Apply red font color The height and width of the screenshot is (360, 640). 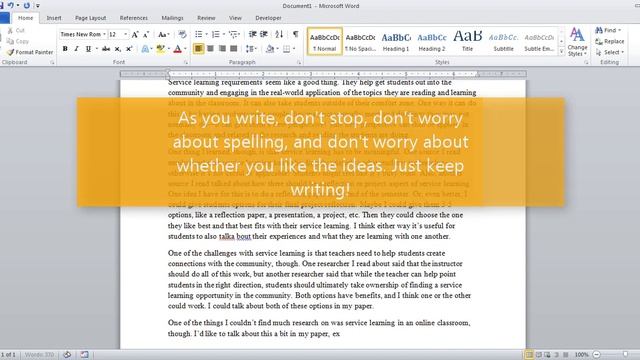click(177, 49)
